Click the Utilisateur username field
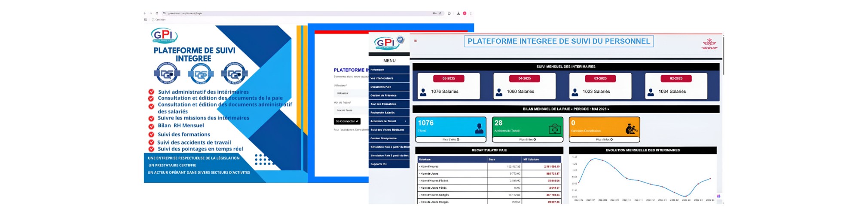This screenshot has width=868, height=215. [350, 93]
